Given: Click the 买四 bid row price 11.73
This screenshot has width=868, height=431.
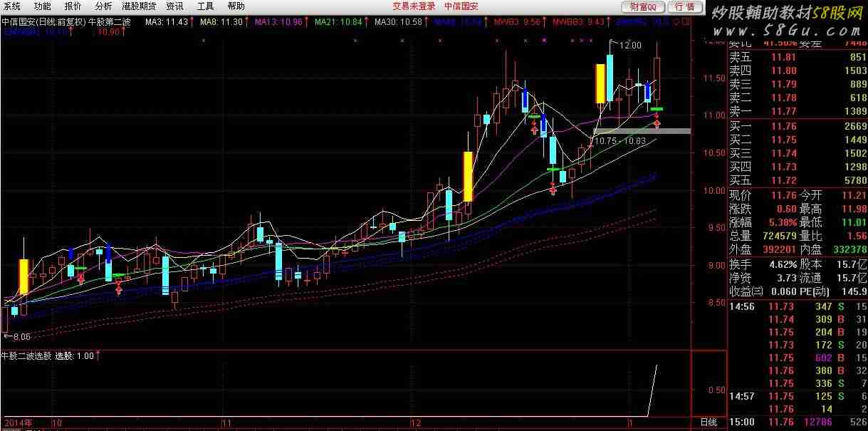Looking at the screenshot, I should [x=783, y=167].
